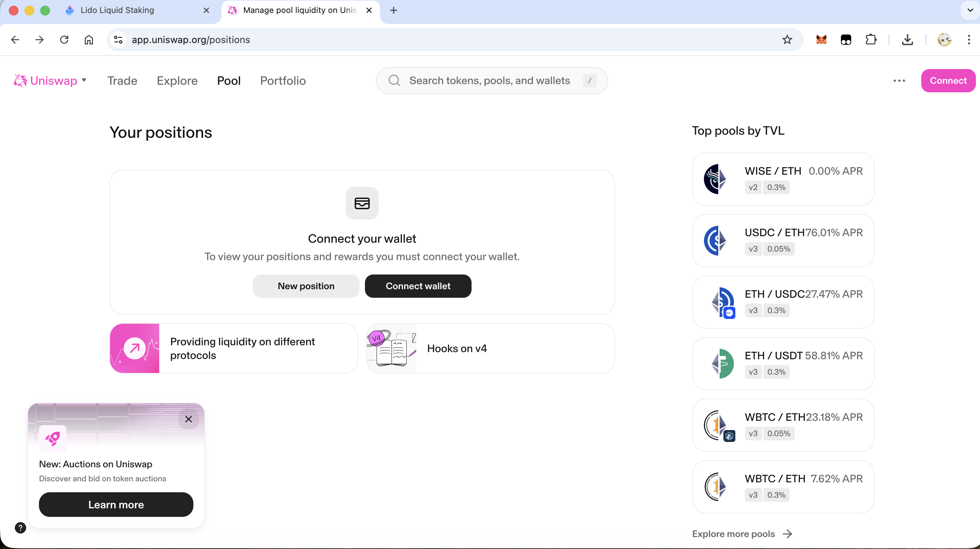Bookmark this page with the star icon
This screenshot has width=980, height=549.
(787, 40)
